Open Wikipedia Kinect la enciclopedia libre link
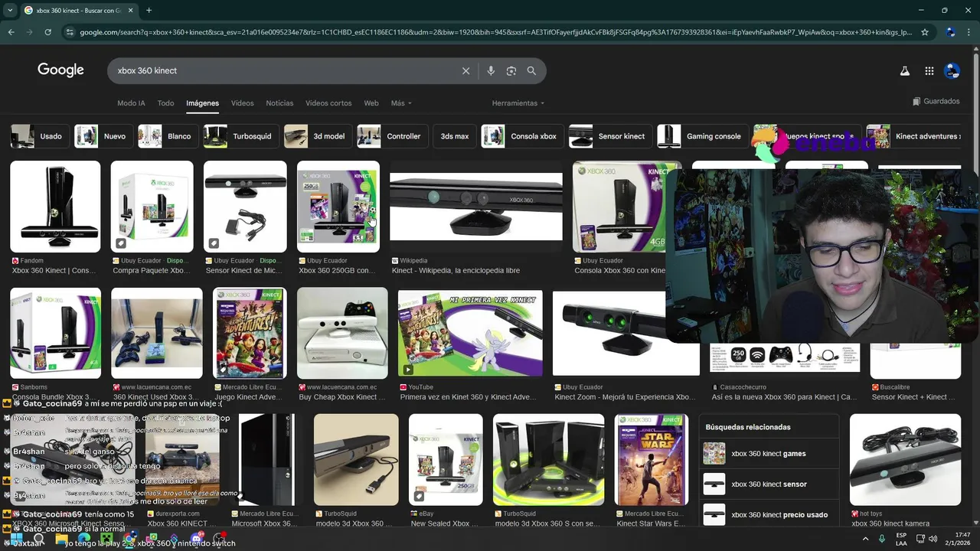The image size is (980, 551). point(456,270)
